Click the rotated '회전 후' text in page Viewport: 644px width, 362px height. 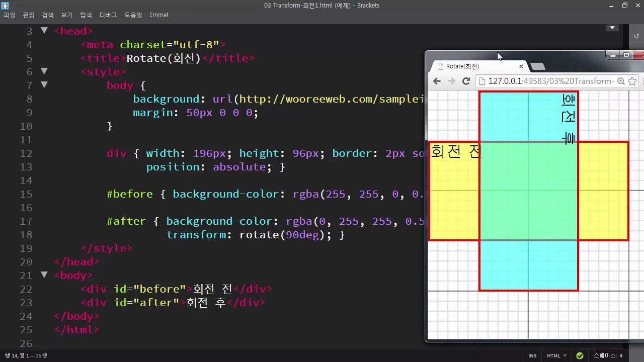pyautogui.click(x=569, y=119)
